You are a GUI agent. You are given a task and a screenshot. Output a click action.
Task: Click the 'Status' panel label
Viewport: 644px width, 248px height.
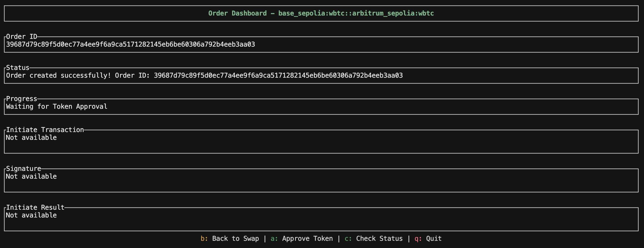(18, 68)
